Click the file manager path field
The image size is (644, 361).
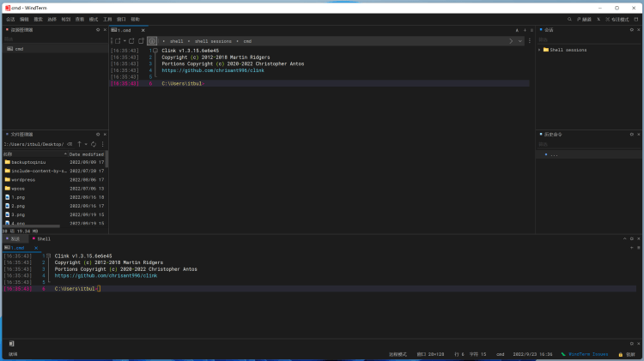coord(33,144)
